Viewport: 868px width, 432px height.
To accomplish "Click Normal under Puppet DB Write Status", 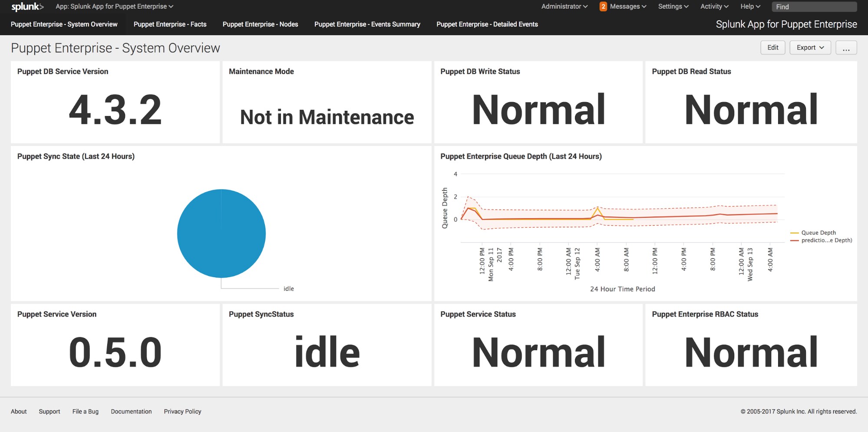I will (538, 110).
